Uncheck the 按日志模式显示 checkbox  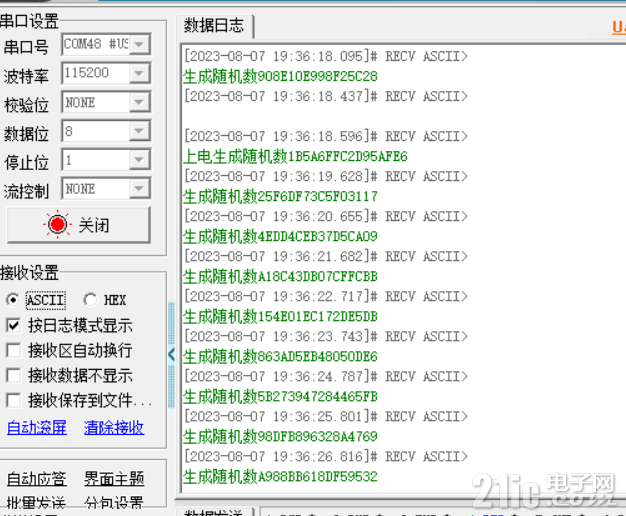coord(13,325)
